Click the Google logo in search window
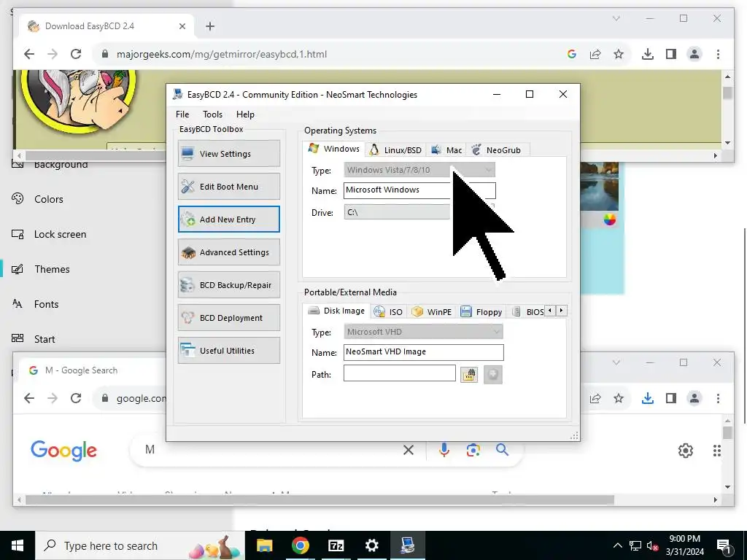 (64, 451)
